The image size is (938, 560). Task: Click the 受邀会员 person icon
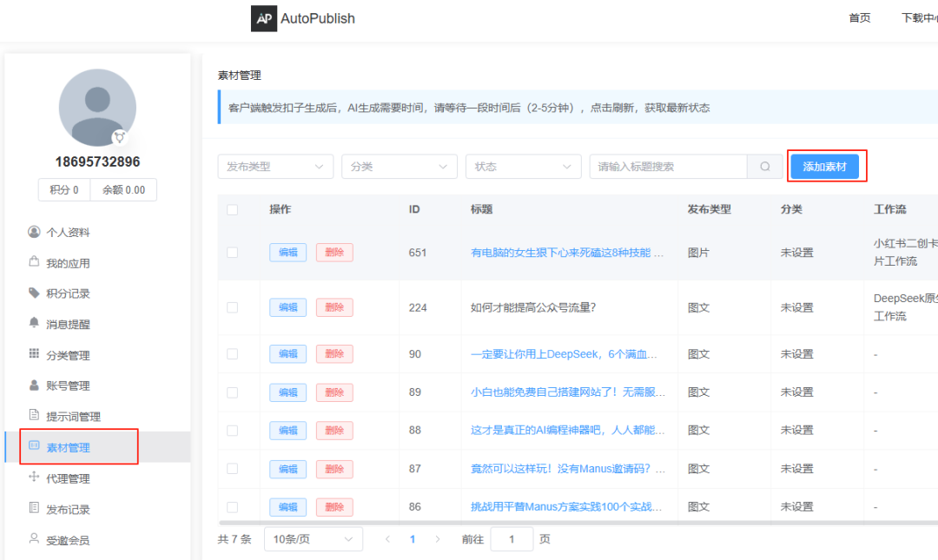34,538
